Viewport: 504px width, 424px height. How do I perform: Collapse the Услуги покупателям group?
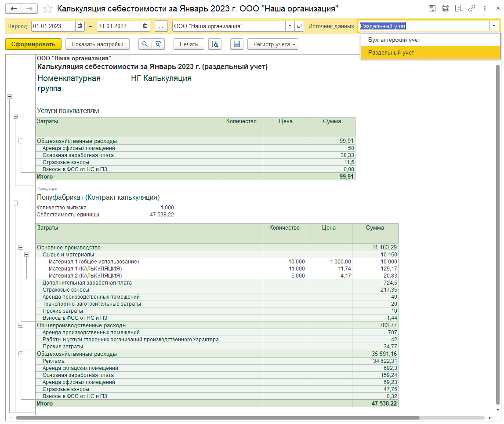pos(15,117)
